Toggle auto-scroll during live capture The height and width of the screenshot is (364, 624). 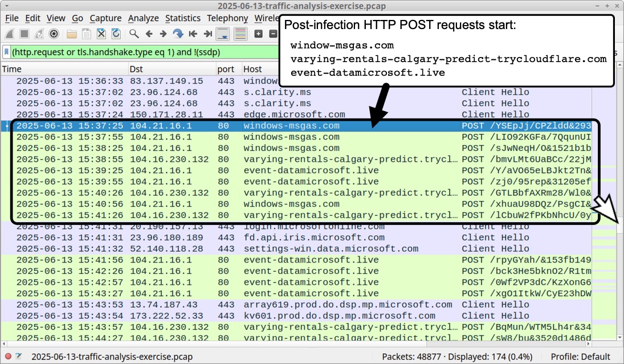[223, 34]
